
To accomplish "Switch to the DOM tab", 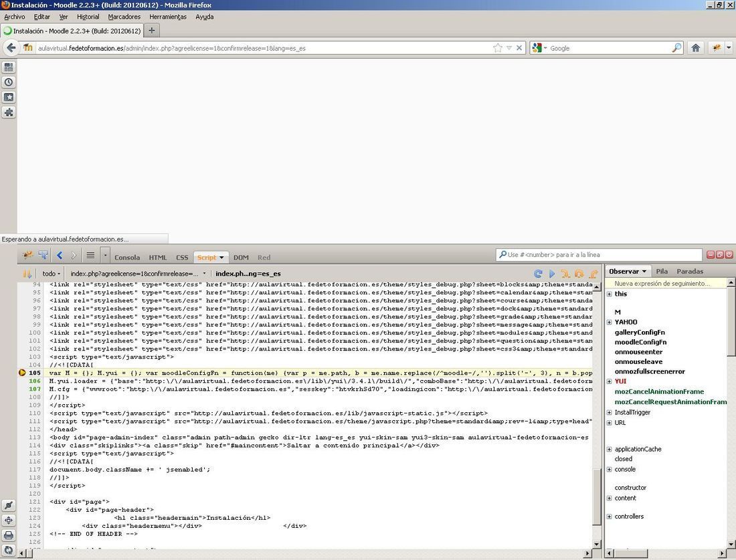I will 241,258.
